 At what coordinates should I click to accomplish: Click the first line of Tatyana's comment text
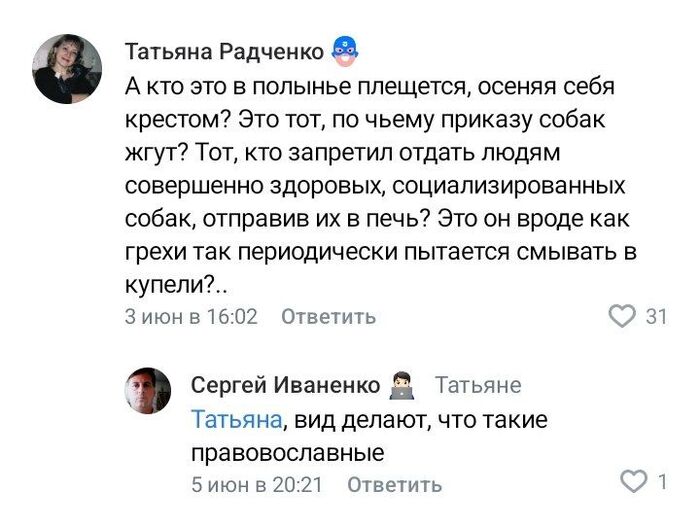click(x=369, y=86)
